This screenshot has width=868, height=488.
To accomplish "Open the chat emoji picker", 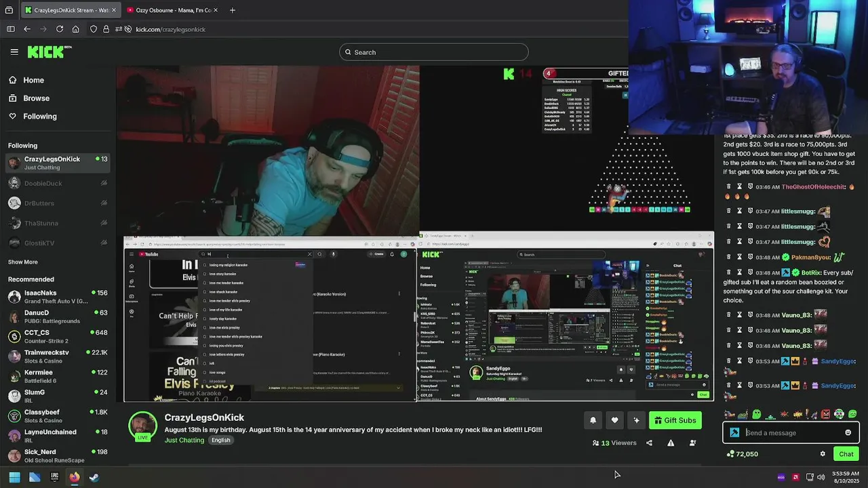I will point(848,432).
